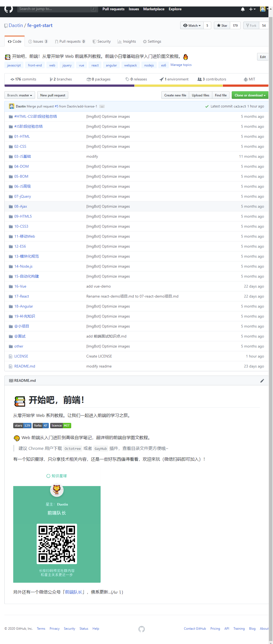Image resolution: width=273 pixels, height=644 pixels.
Task: Switch to the Code tab
Action: tap(15, 41)
